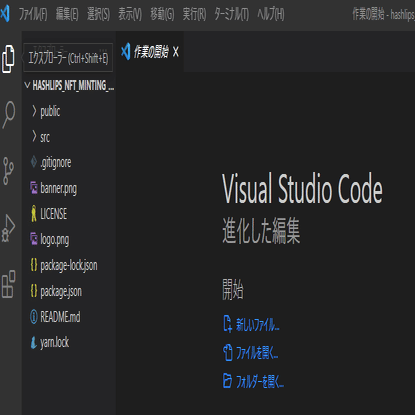Open the LICENSE file
The image size is (415, 415).
54,214
